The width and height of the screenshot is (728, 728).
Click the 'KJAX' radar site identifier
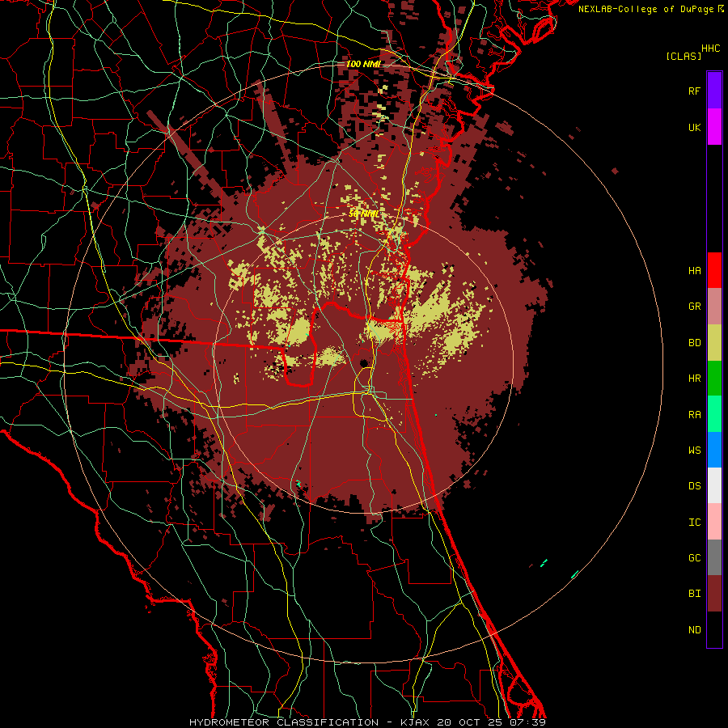click(414, 722)
